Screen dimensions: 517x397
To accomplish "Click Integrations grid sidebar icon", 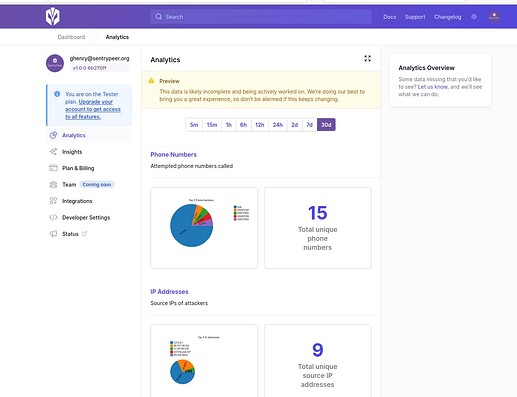I will [53, 201].
